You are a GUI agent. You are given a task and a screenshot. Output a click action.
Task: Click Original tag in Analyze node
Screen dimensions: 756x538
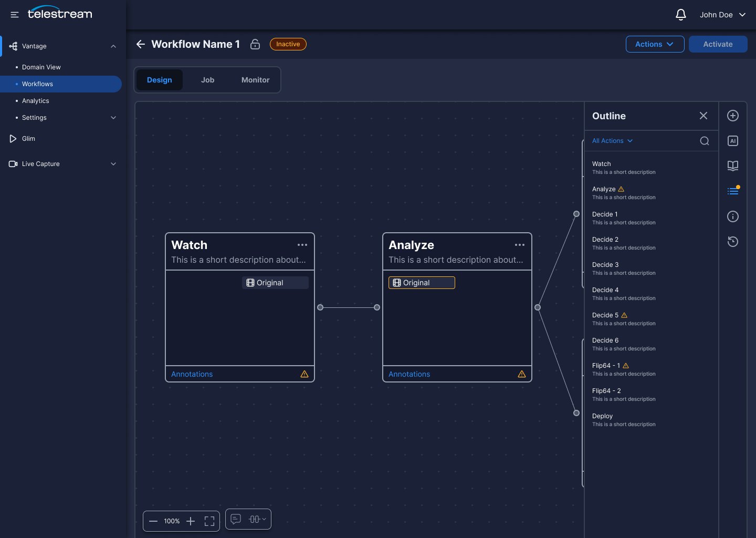(x=422, y=283)
